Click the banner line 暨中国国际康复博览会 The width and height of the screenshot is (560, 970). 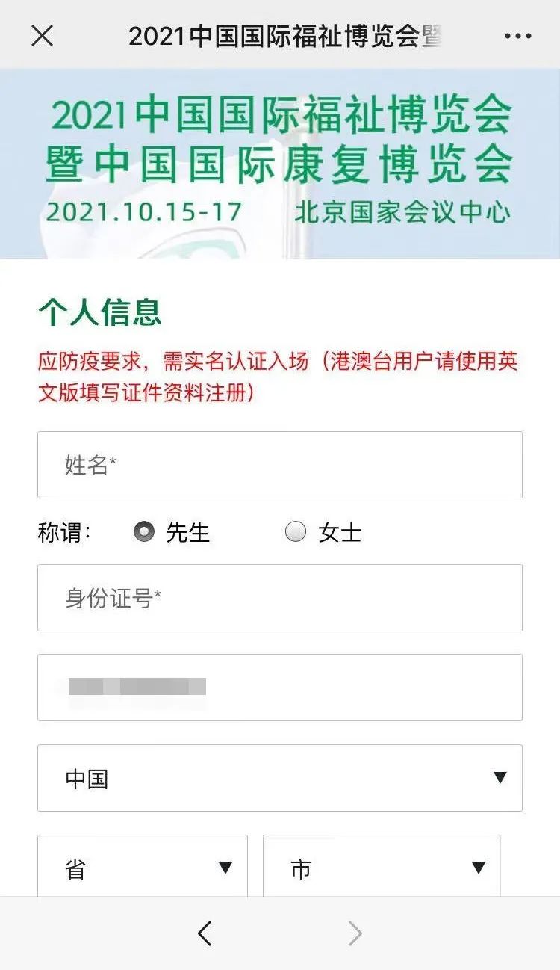(279, 163)
